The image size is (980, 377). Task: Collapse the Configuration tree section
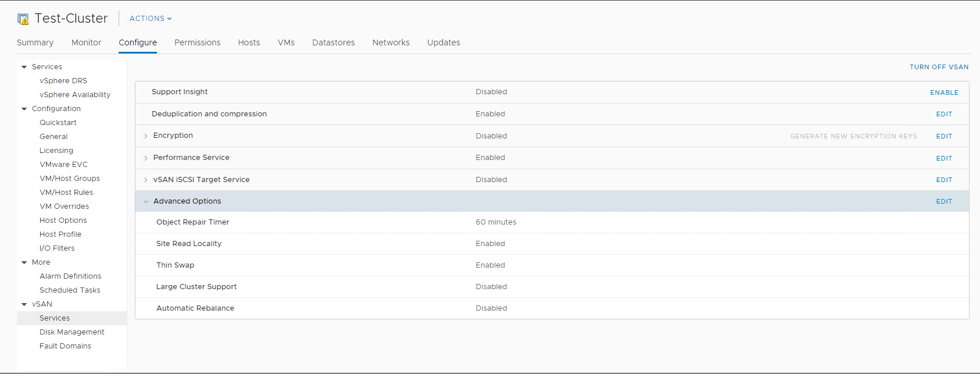coord(24,109)
